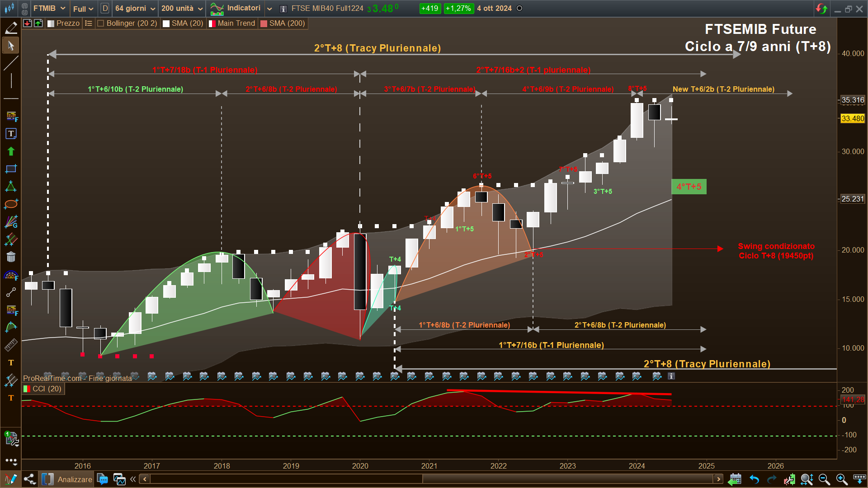Open the Indicatori menu
868x488 pixels.
tap(236, 8)
